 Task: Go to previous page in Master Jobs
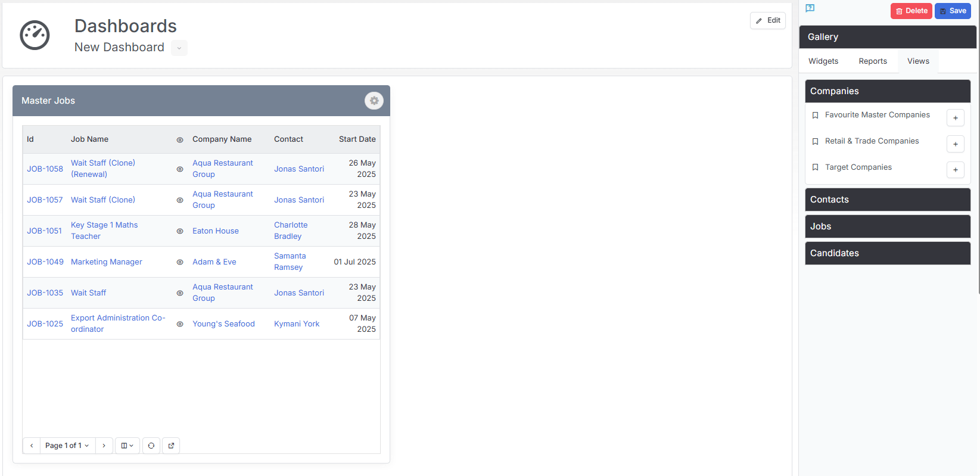pos(32,446)
